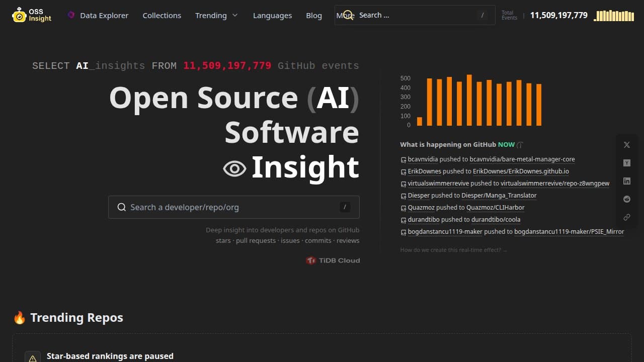Image resolution: width=644 pixels, height=362 pixels.
Task: Open Diesper/Manga_Translator repository link
Action: click(x=499, y=196)
